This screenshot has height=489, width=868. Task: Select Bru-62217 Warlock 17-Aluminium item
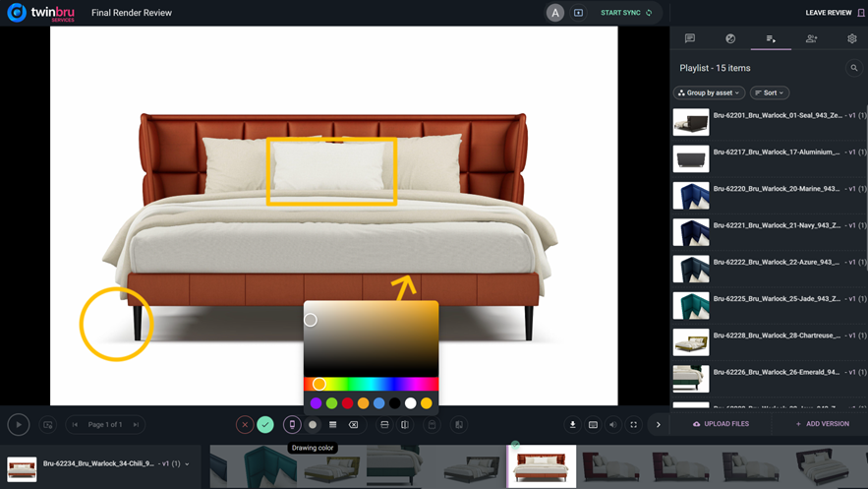[x=769, y=159]
